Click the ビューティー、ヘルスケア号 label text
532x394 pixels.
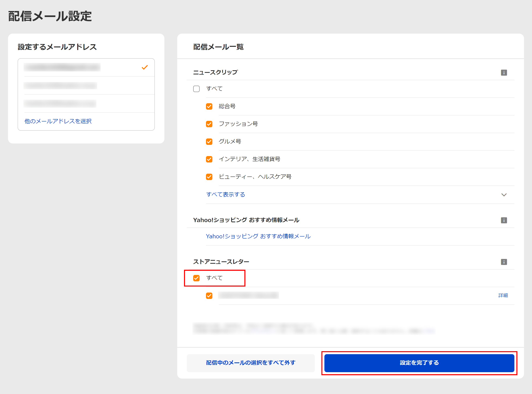(255, 177)
